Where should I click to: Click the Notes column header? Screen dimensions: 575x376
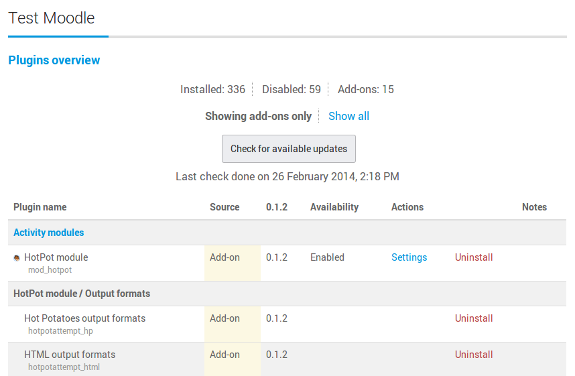click(x=534, y=207)
